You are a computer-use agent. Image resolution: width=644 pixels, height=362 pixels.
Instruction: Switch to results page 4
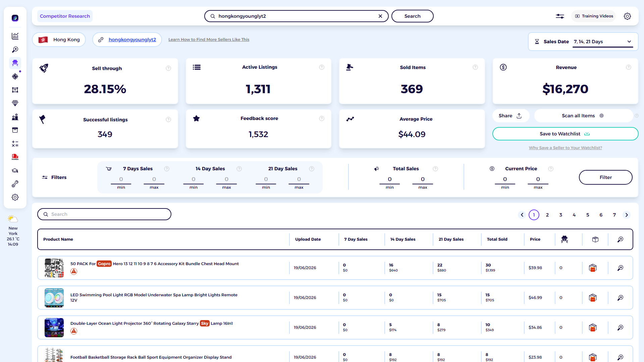[574, 215]
